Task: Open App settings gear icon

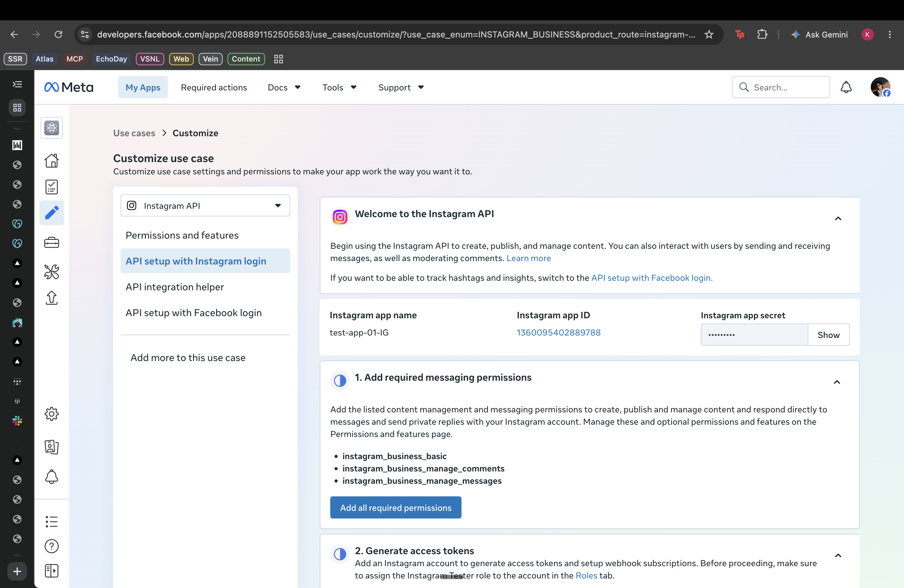Action: click(52, 414)
